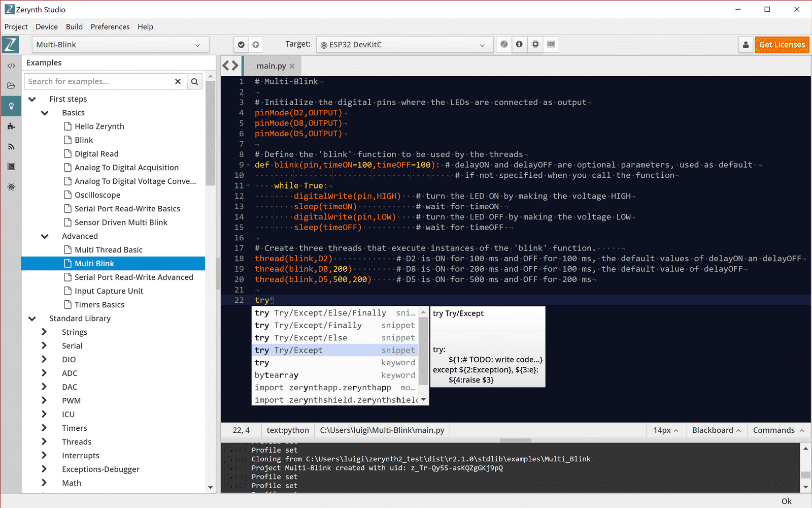
Task: Open the Commands dropdown
Action: click(779, 430)
